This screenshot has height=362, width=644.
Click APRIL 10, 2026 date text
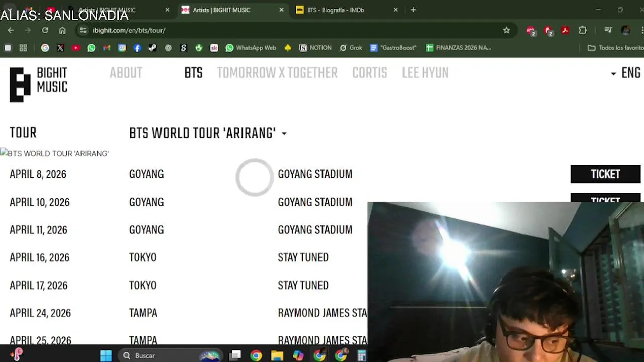tap(39, 202)
